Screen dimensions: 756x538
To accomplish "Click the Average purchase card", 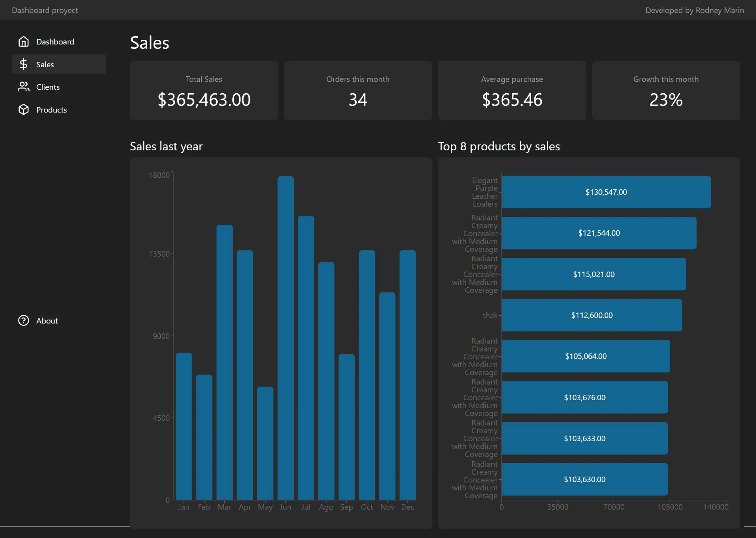I will [512, 91].
